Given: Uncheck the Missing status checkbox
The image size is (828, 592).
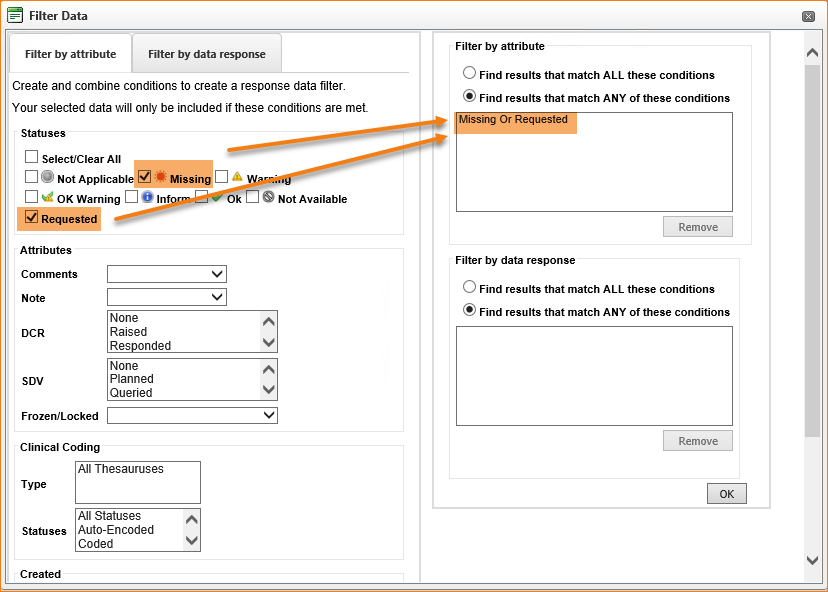Looking at the screenshot, I should (x=144, y=176).
